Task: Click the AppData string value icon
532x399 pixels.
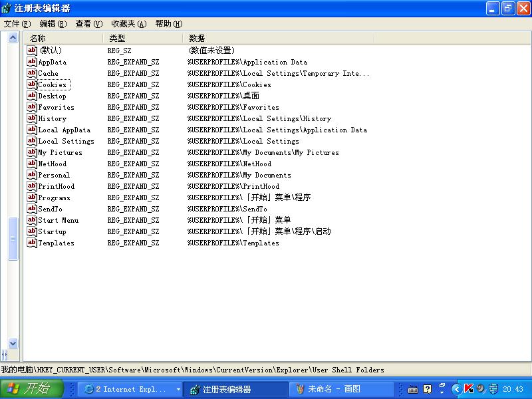Action: pyautogui.click(x=32, y=62)
